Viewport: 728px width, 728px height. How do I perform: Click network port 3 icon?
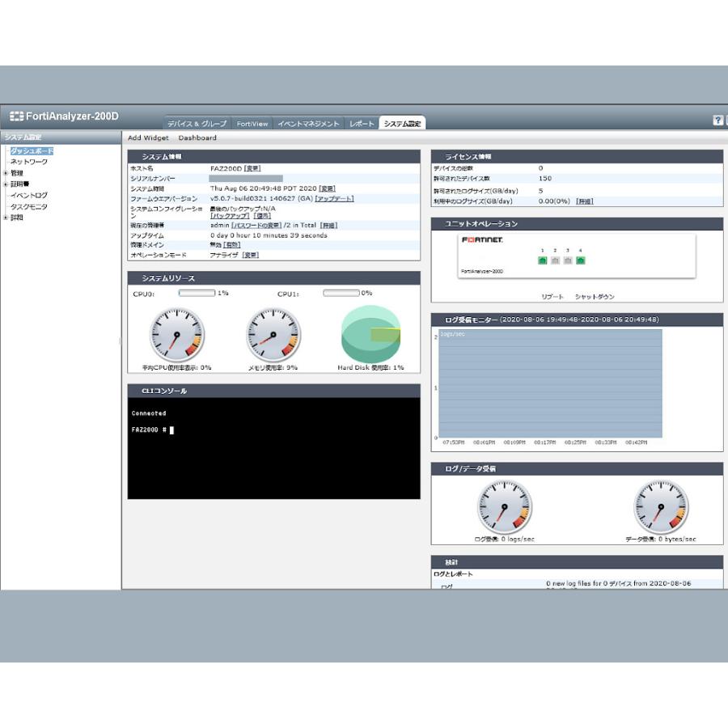click(568, 260)
